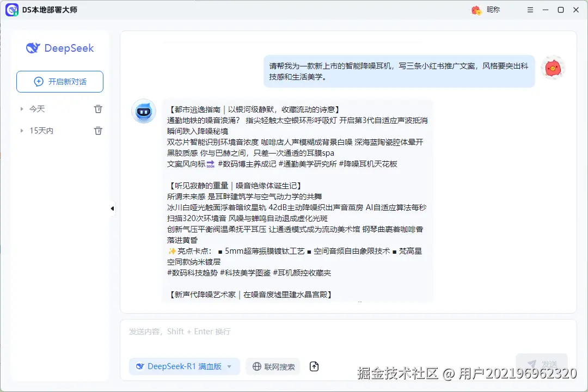Viewport: 588px width, 392px height.
Task: Collapse the sidebar using the edge arrow
Action: tap(112, 208)
